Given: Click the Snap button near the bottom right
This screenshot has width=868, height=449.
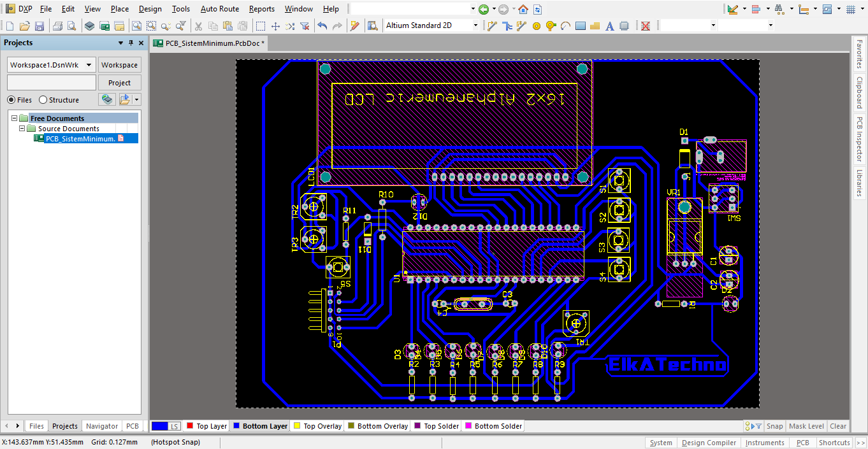Looking at the screenshot, I should (x=774, y=425).
